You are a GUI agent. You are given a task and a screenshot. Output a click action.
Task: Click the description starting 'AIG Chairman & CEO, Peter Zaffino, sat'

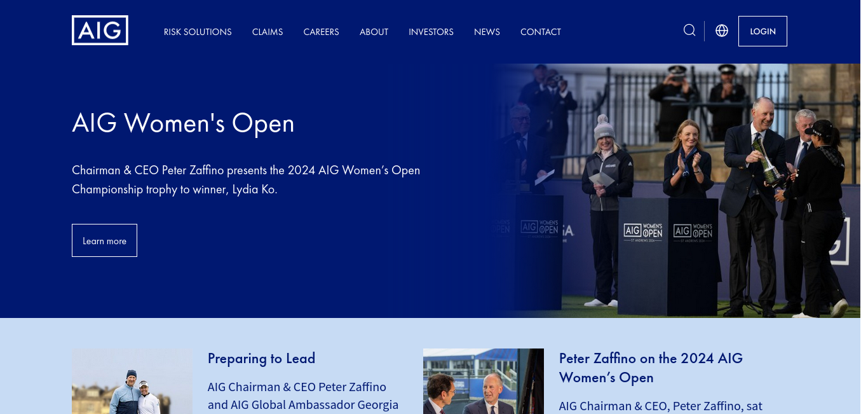point(661,406)
